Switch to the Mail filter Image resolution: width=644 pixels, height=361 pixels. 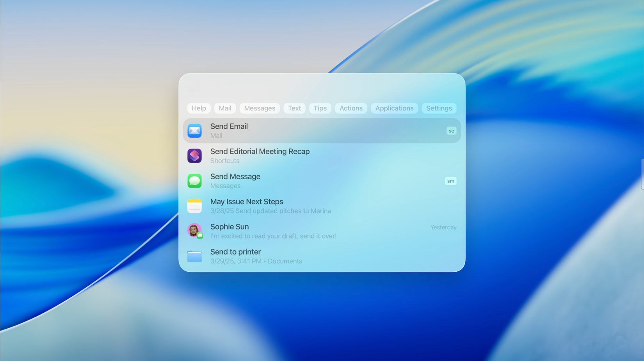click(x=225, y=108)
